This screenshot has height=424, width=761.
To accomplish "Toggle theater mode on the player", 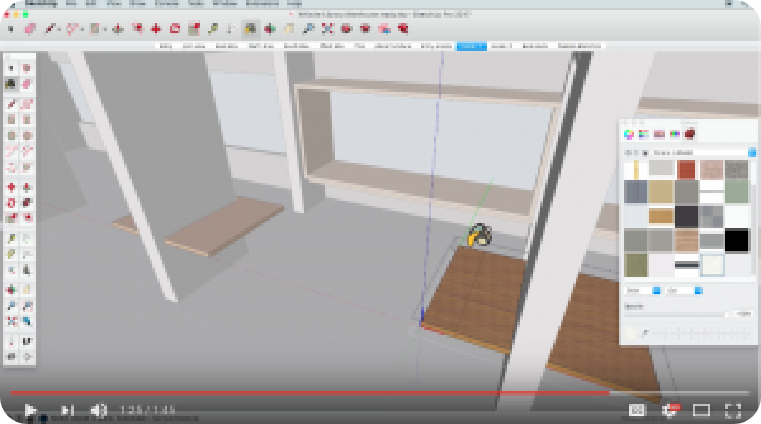I will (x=701, y=410).
